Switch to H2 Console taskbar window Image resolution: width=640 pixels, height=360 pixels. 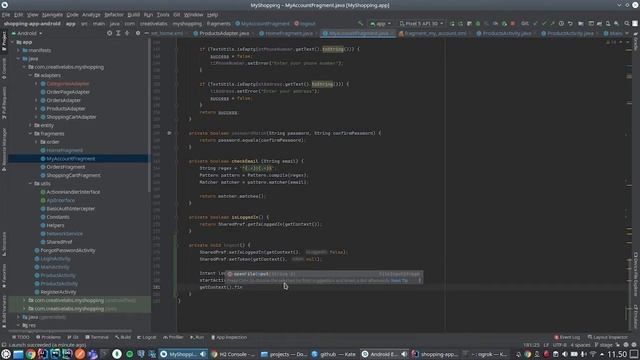tap(233, 354)
